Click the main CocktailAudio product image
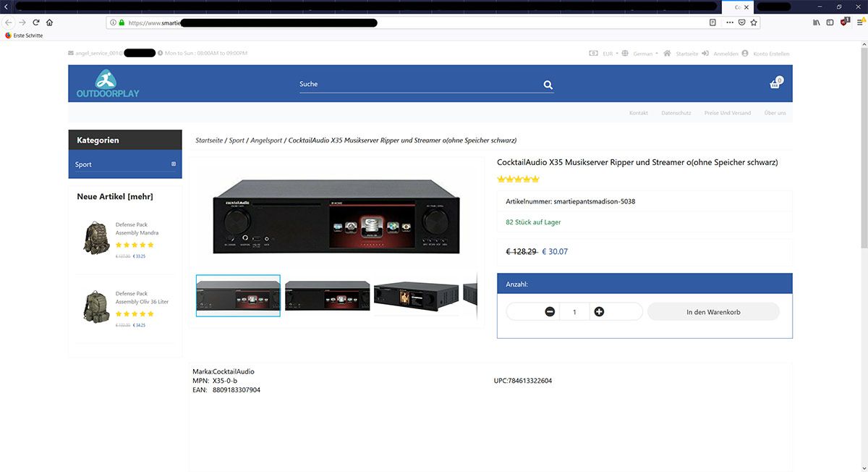868x472 pixels. 337,215
